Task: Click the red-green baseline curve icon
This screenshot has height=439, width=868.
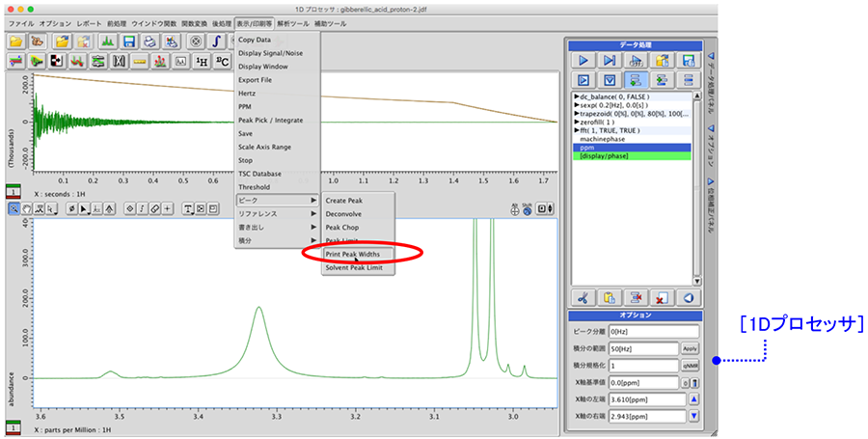Action: [77, 62]
